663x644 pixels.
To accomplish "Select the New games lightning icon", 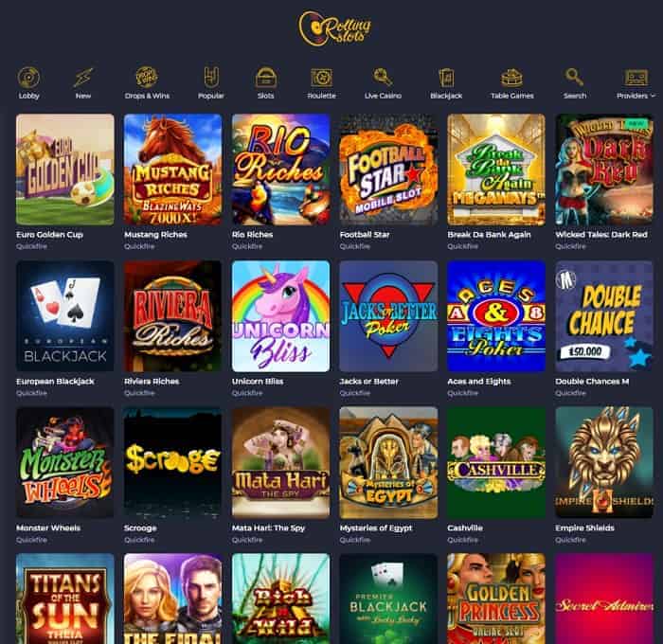I will (x=83, y=78).
